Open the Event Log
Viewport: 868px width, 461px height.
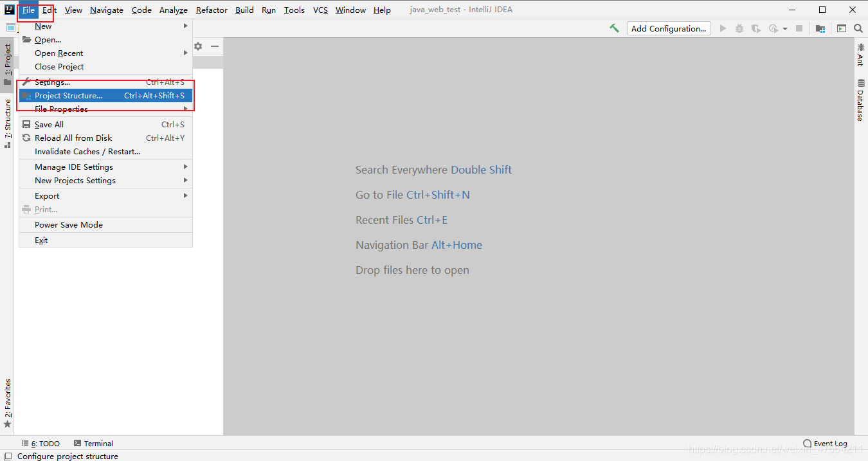(826, 444)
